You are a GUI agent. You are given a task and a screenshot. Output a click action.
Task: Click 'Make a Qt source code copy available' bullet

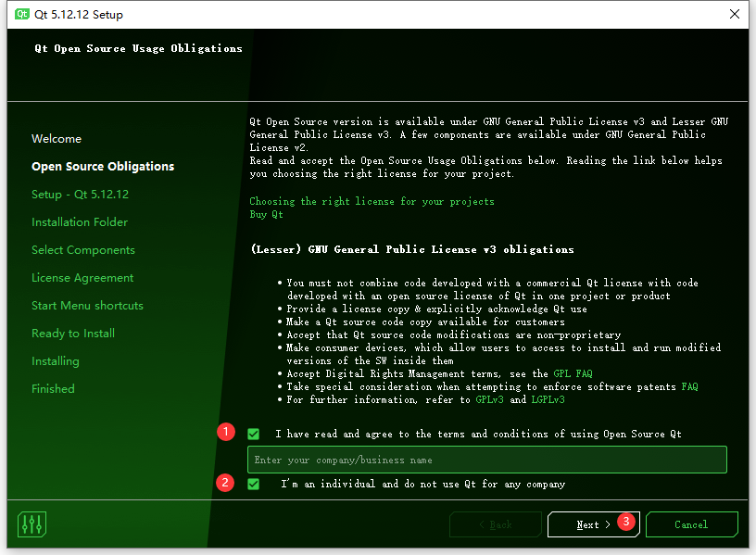pos(425,322)
